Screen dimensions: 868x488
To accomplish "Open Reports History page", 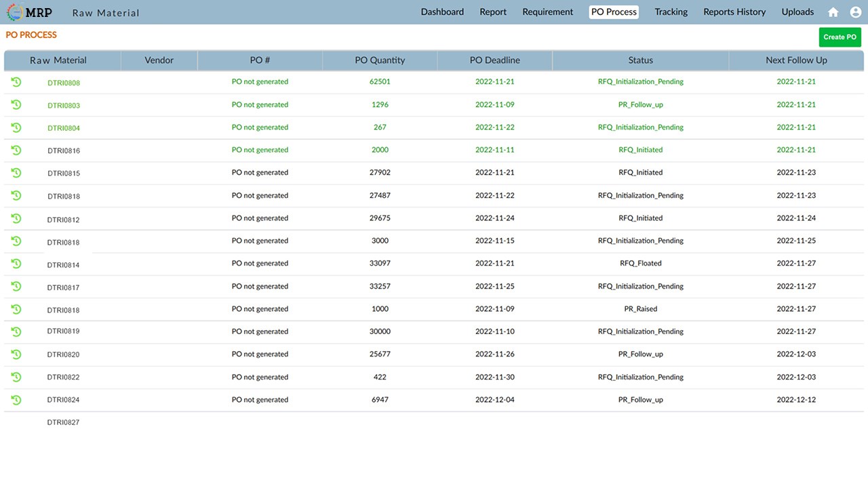I will pyautogui.click(x=734, y=12).
